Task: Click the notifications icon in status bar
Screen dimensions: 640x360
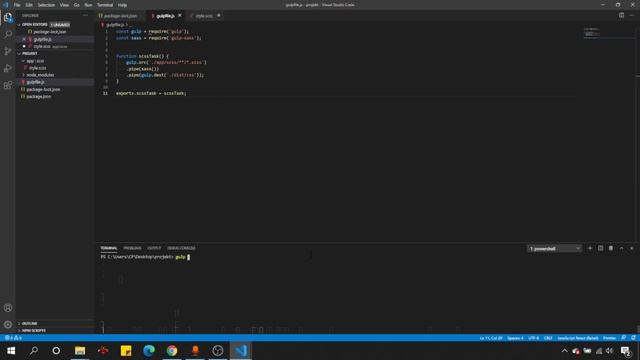Action: pos(633,338)
